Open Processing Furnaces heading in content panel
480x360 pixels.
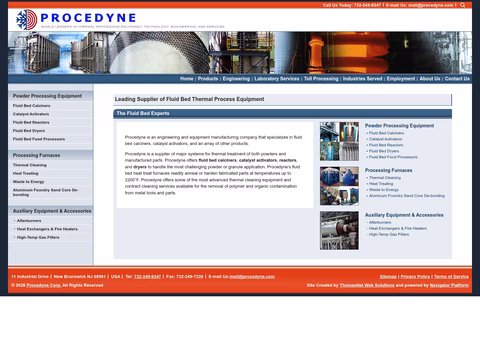(388, 170)
